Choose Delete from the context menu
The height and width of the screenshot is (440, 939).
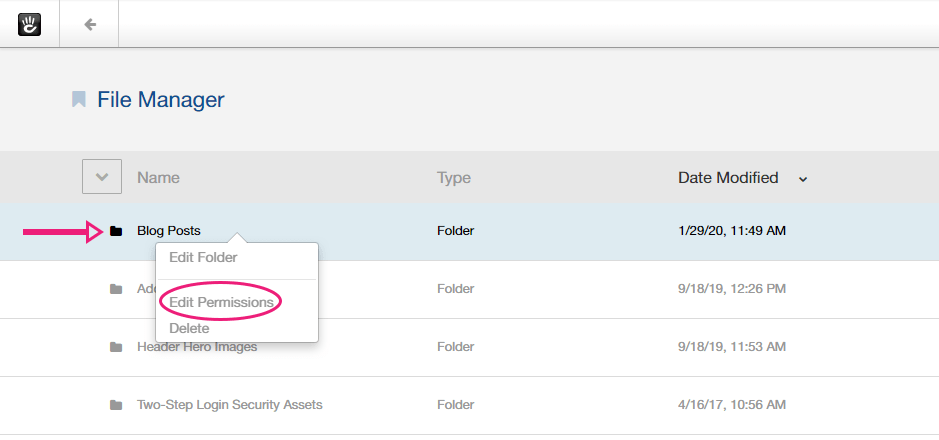[x=189, y=328]
